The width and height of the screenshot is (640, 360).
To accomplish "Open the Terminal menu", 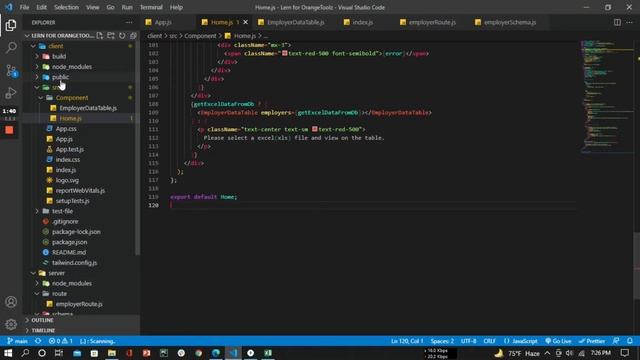I will (151, 7).
